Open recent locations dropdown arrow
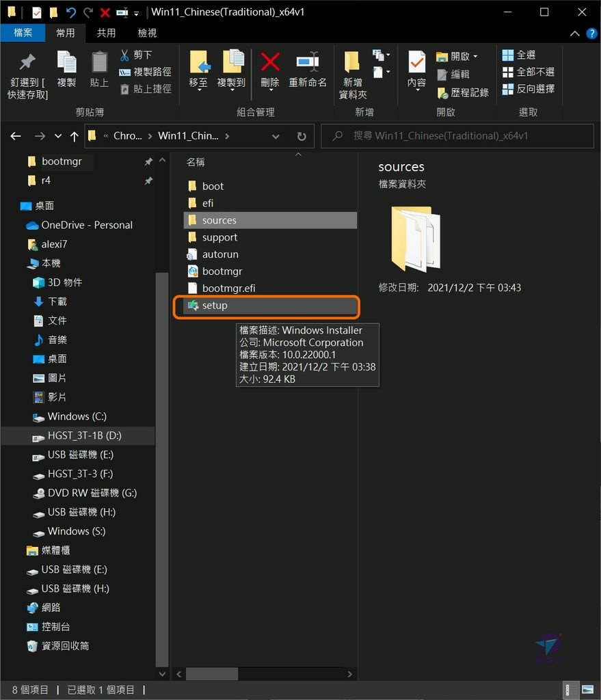Image resolution: width=601 pixels, height=700 pixels. (58, 136)
